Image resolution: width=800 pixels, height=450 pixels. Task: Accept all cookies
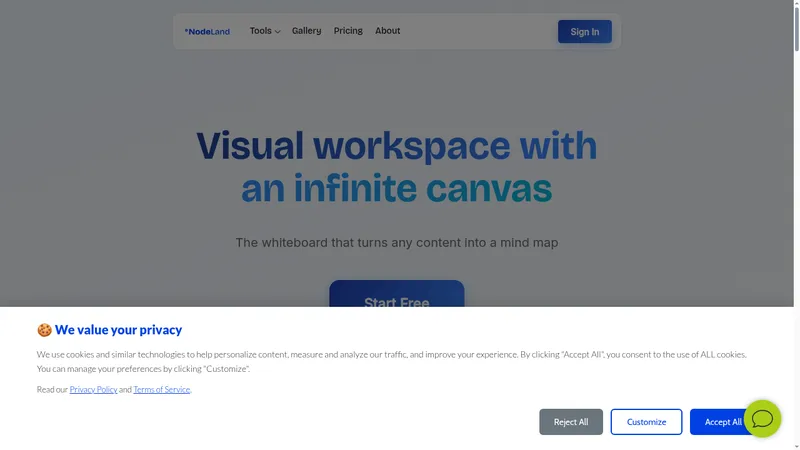(719, 422)
